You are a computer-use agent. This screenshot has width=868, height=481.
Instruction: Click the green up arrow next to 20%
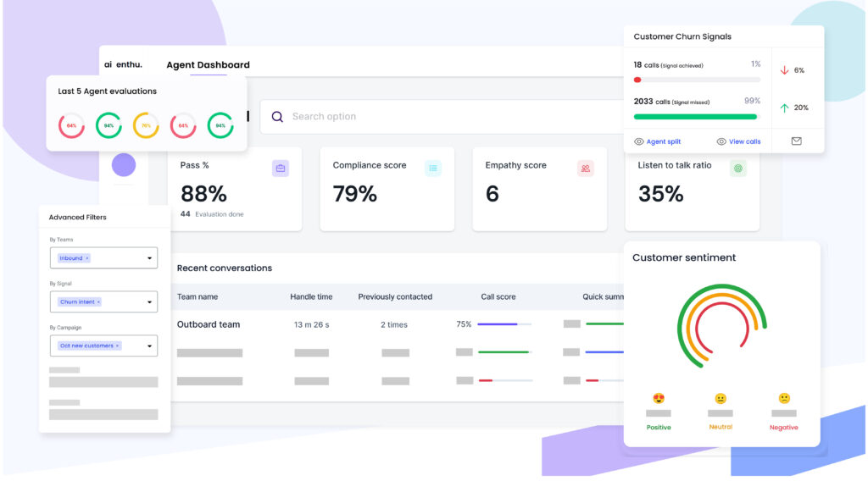point(784,108)
